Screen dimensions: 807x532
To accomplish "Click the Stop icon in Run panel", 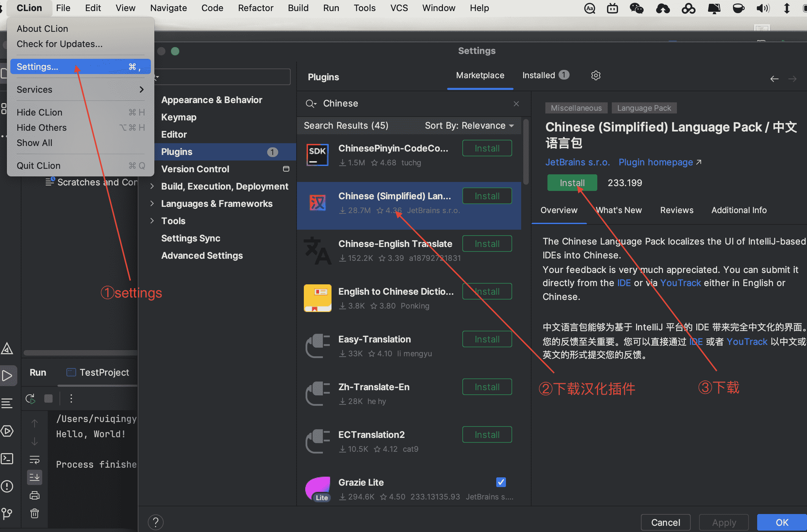I will [x=48, y=398].
